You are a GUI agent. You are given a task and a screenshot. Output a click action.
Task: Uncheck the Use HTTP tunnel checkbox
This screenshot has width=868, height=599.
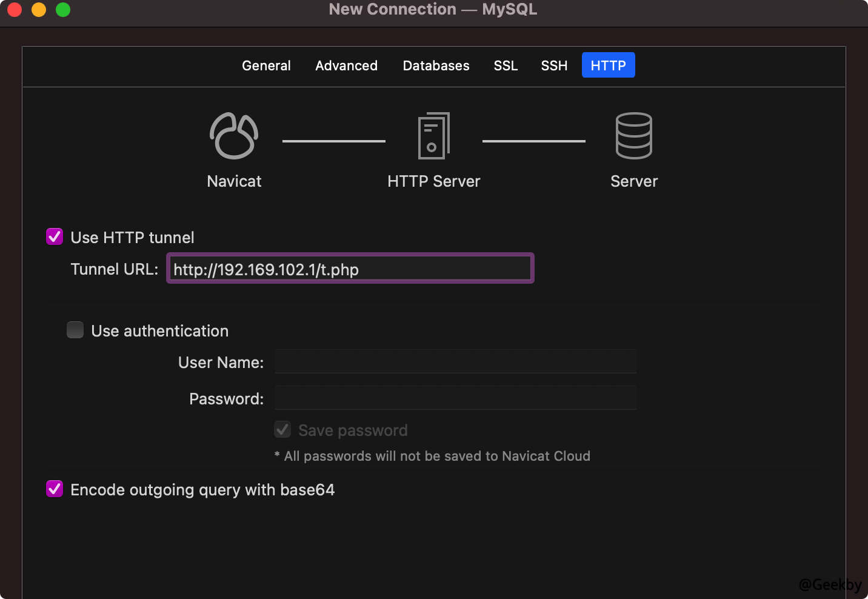(55, 236)
